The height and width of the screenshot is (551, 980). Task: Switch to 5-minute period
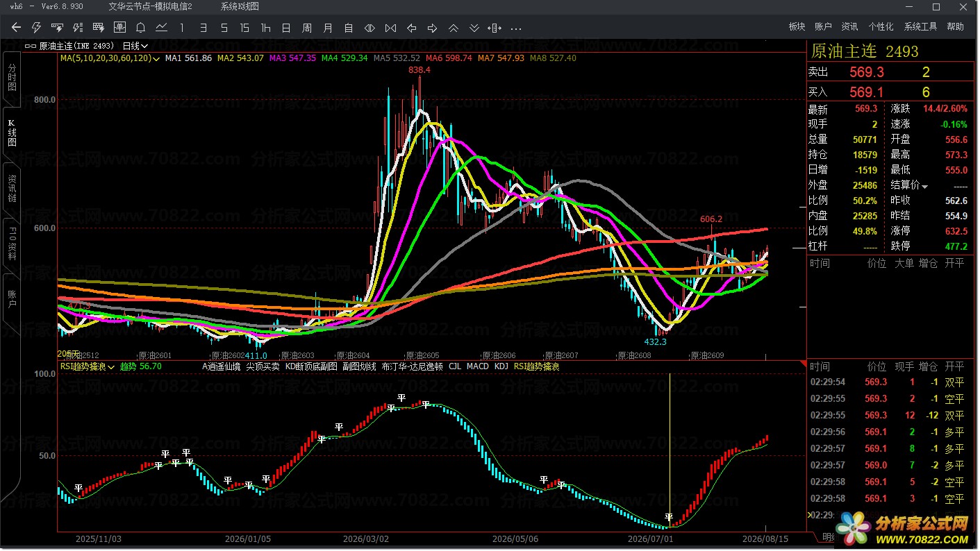224,28
